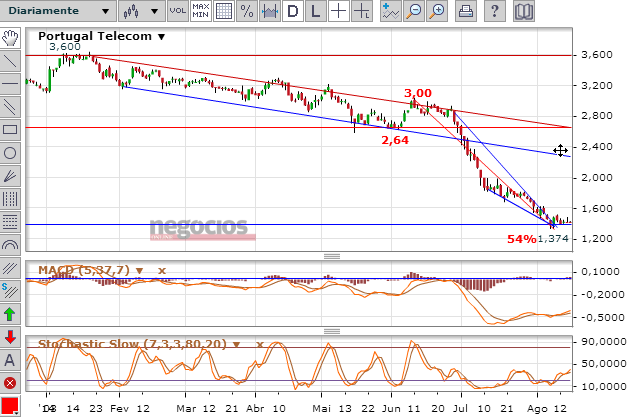Add a new indicator with plus-chart icon
Screen dimensions: 644x419
point(391,11)
